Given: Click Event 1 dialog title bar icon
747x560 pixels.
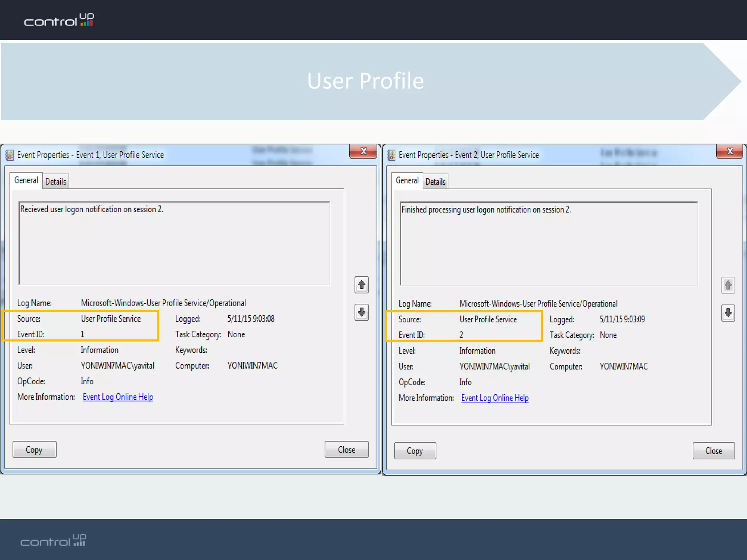Looking at the screenshot, I should point(10,155).
